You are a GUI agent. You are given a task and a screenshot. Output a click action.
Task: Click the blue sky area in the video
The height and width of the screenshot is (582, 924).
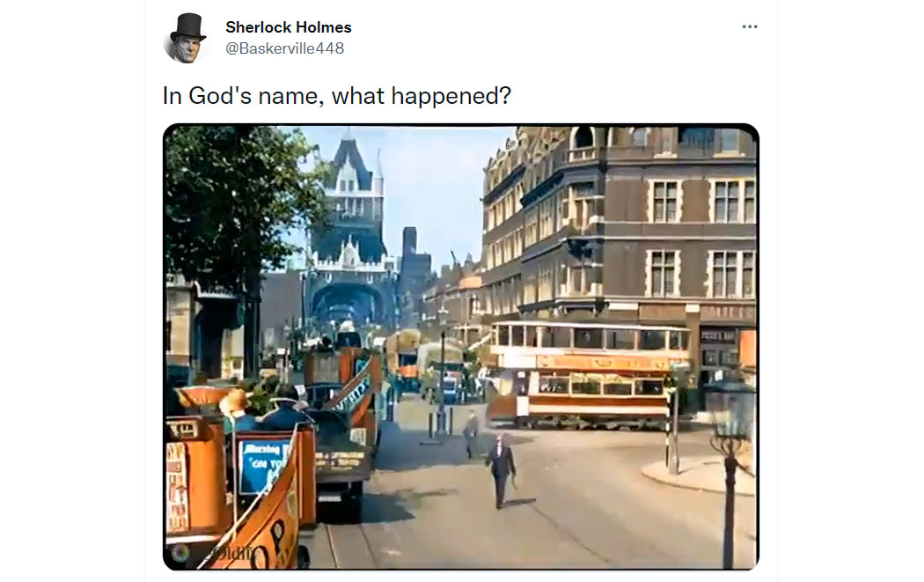pyautogui.click(x=433, y=188)
